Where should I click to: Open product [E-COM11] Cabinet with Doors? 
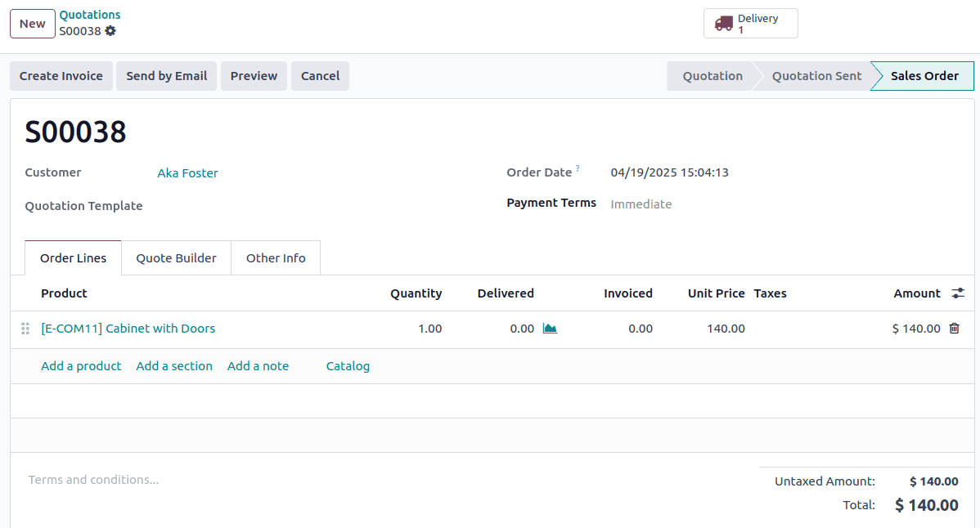coord(128,329)
